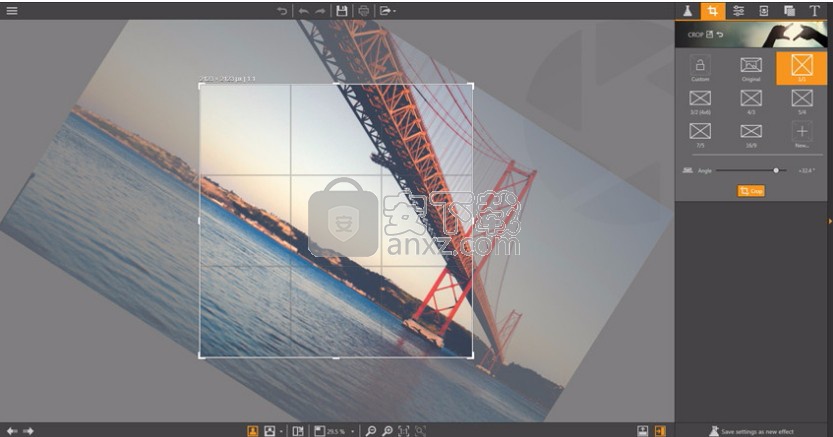Select the 5/4 crop ratio
The height and width of the screenshot is (437, 833).
(x=802, y=102)
